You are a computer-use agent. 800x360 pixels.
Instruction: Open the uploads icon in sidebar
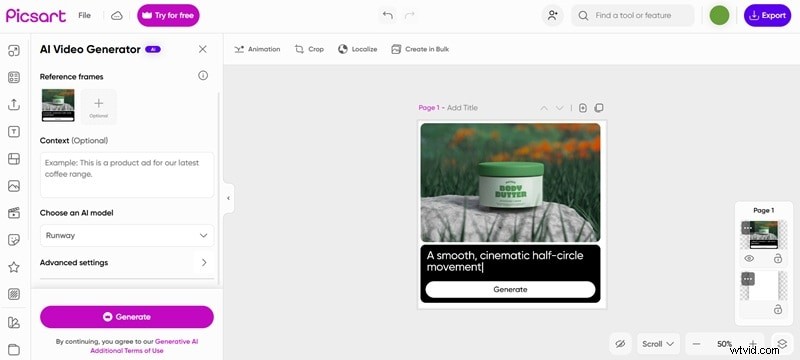pyautogui.click(x=14, y=105)
